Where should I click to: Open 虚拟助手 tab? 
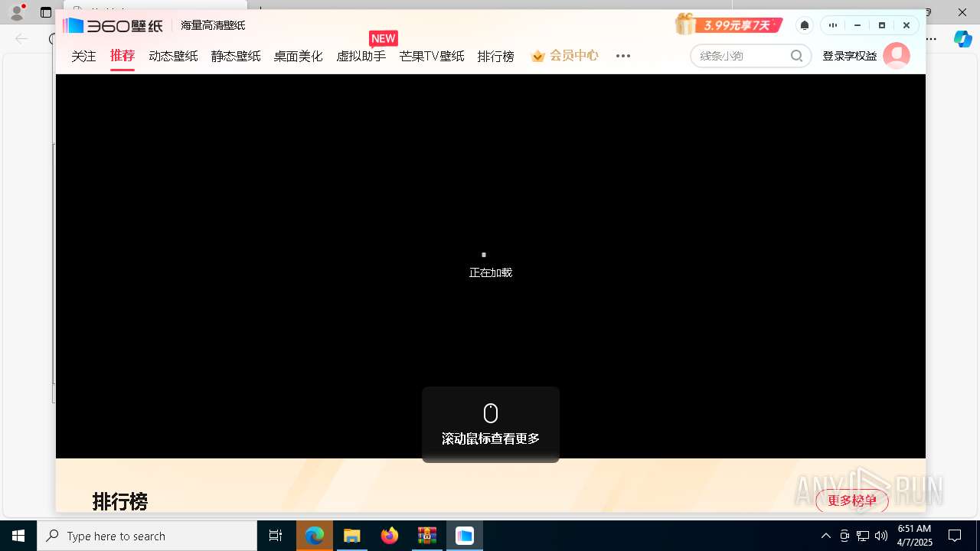click(x=361, y=56)
